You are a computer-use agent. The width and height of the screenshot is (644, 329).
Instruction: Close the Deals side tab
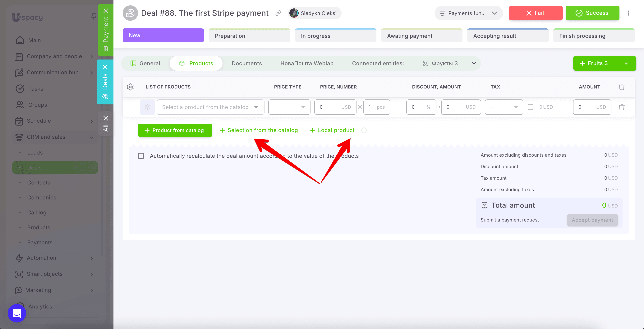coord(105,67)
